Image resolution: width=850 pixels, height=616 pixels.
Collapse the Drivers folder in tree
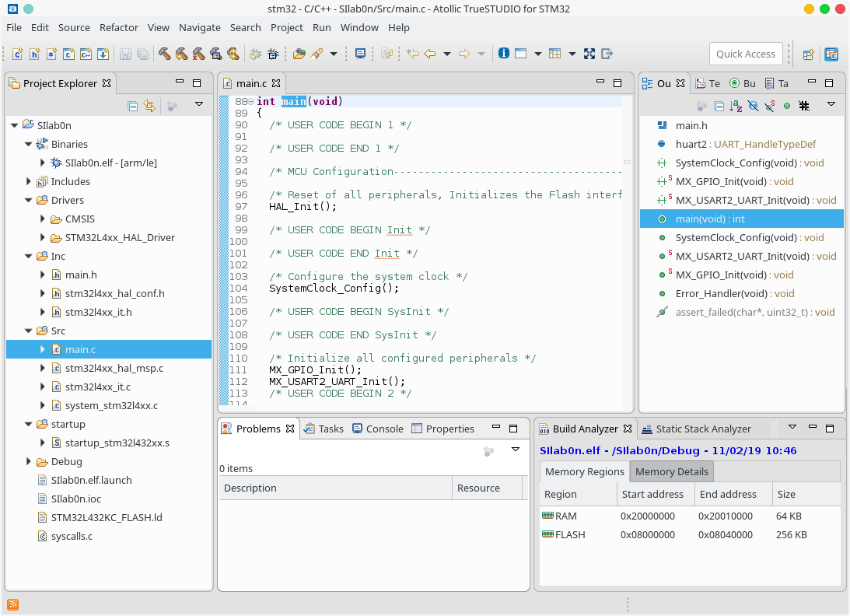29,200
